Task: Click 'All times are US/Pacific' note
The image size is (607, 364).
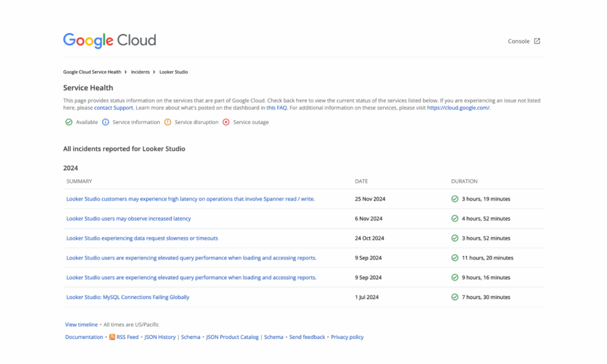Action: pos(131,324)
